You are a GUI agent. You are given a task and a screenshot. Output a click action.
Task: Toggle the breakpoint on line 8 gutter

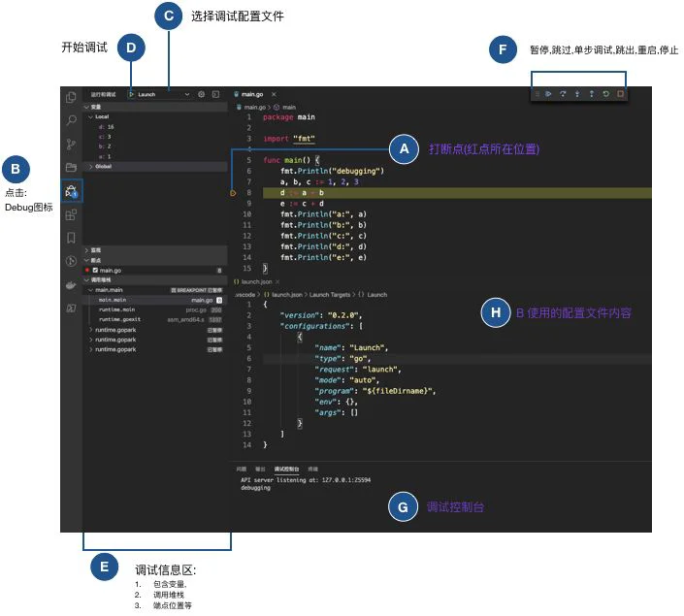(234, 193)
